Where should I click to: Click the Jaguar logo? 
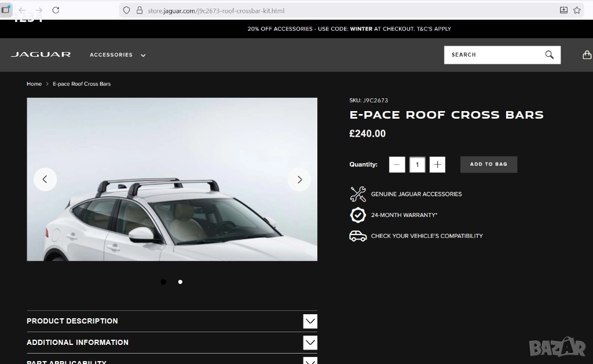pos(41,54)
